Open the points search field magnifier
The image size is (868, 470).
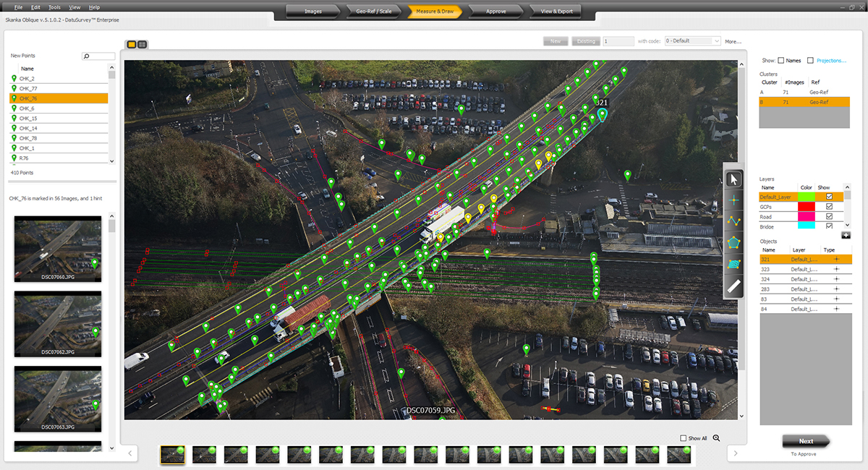(x=87, y=56)
